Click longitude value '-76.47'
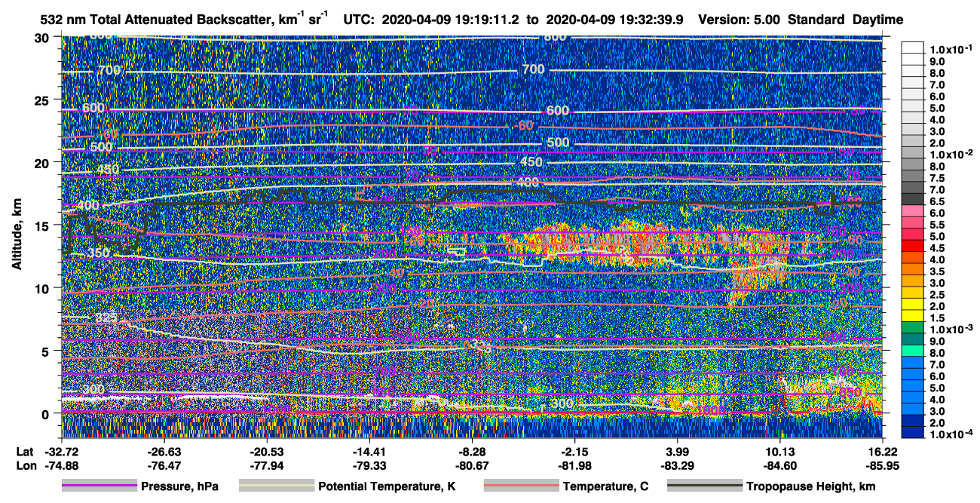 [x=164, y=466]
